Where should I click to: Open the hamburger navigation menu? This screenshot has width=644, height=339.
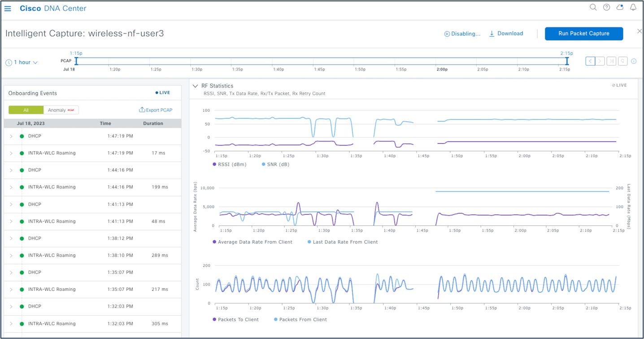(x=8, y=7)
